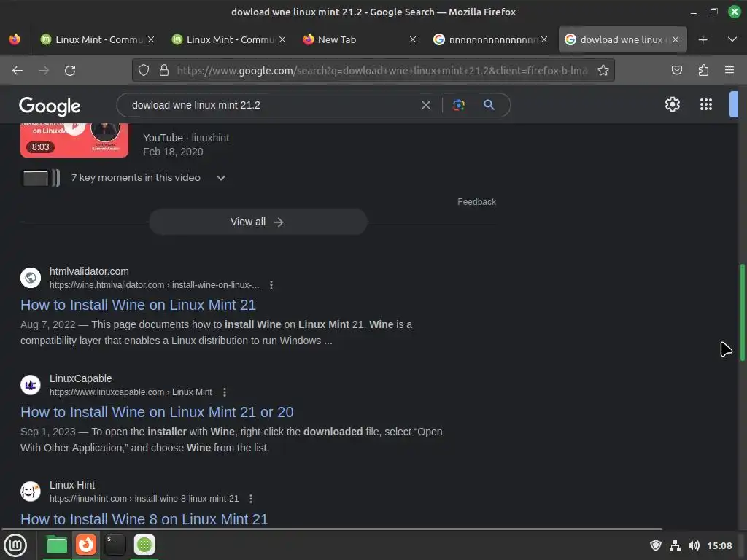Open the 15:08 clock calendar
This screenshot has width=747, height=560.
click(719, 545)
